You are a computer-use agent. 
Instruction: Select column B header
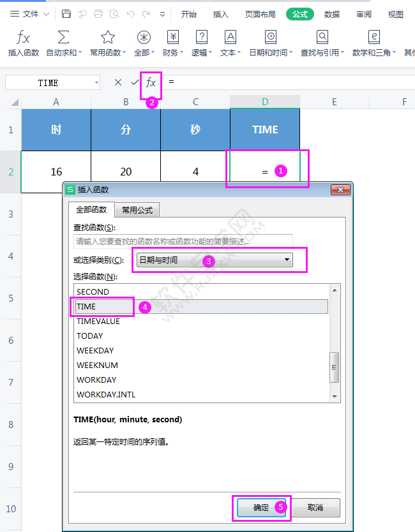(126, 102)
